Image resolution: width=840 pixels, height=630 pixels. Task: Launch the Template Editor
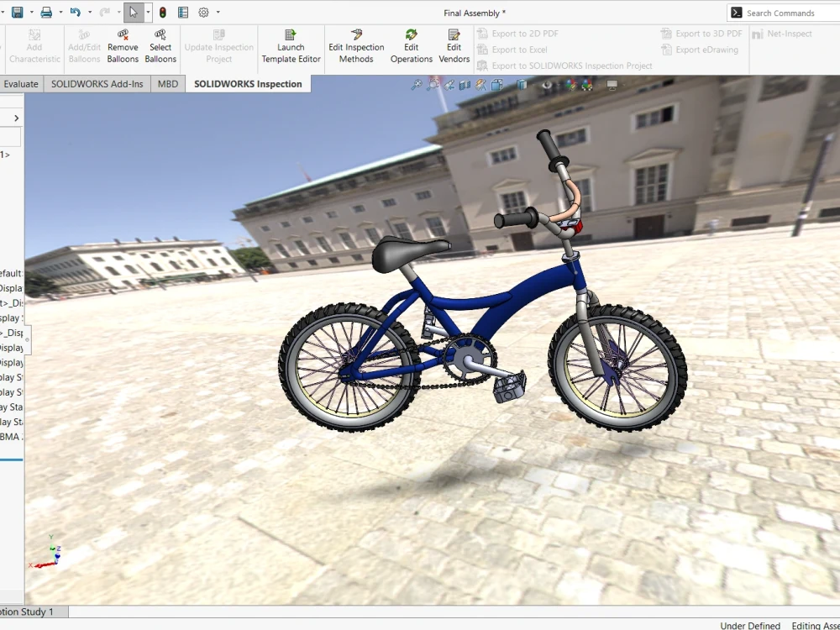tap(291, 46)
